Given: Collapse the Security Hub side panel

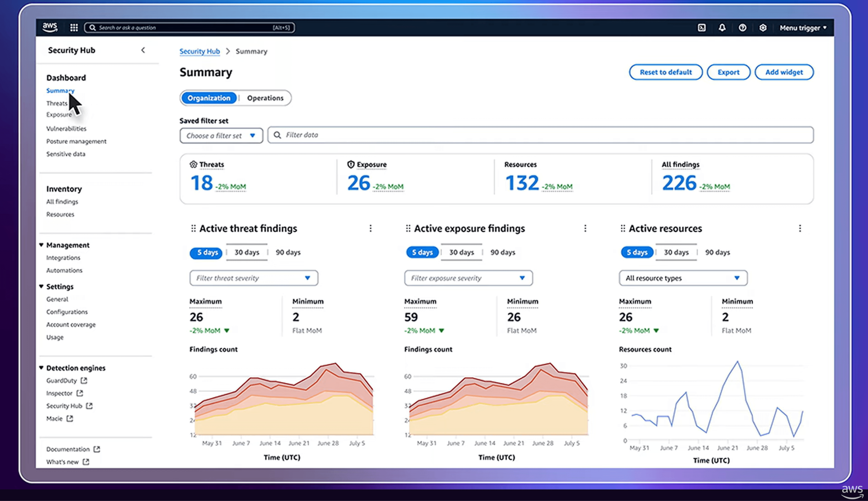Looking at the screenshot, I should [143, 50].
